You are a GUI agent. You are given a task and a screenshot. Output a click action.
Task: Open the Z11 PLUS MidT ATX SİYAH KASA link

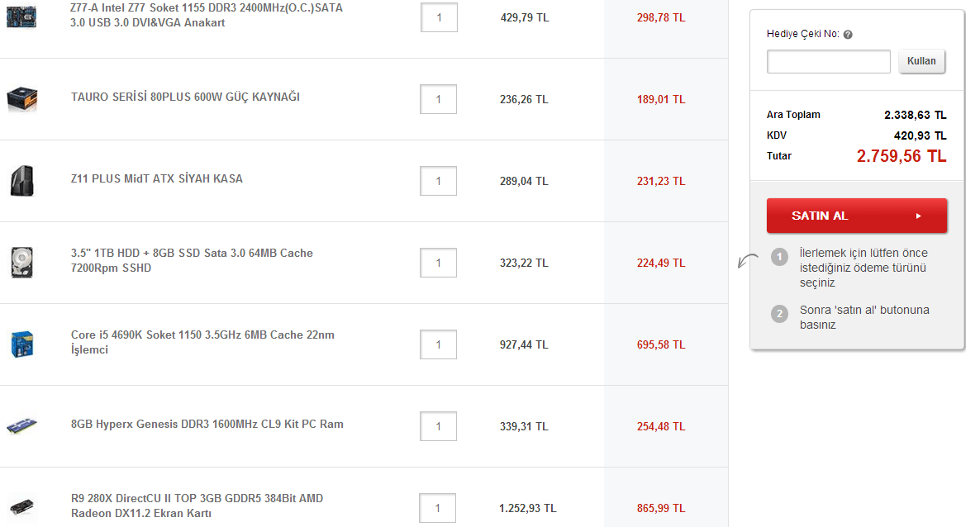click(x=157, y=179)
